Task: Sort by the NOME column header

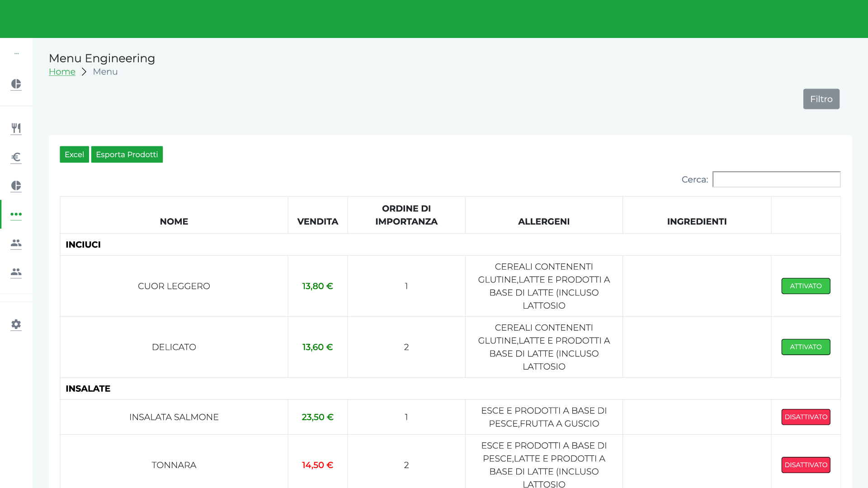Action: click(174, 221)
